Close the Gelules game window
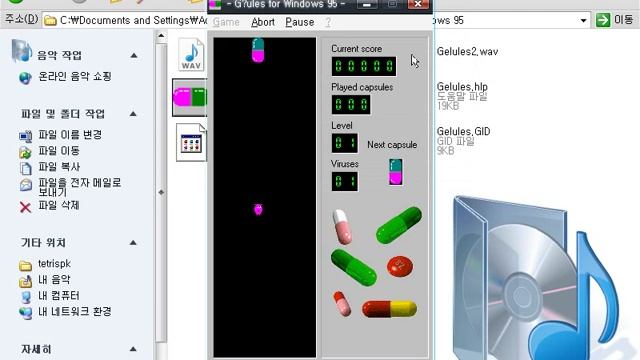This screenshot has width=640, height=360. point(418,4)
